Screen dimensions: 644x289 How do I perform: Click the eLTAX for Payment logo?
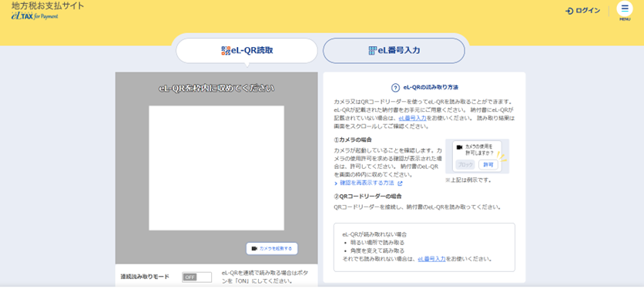pos(35,16)
